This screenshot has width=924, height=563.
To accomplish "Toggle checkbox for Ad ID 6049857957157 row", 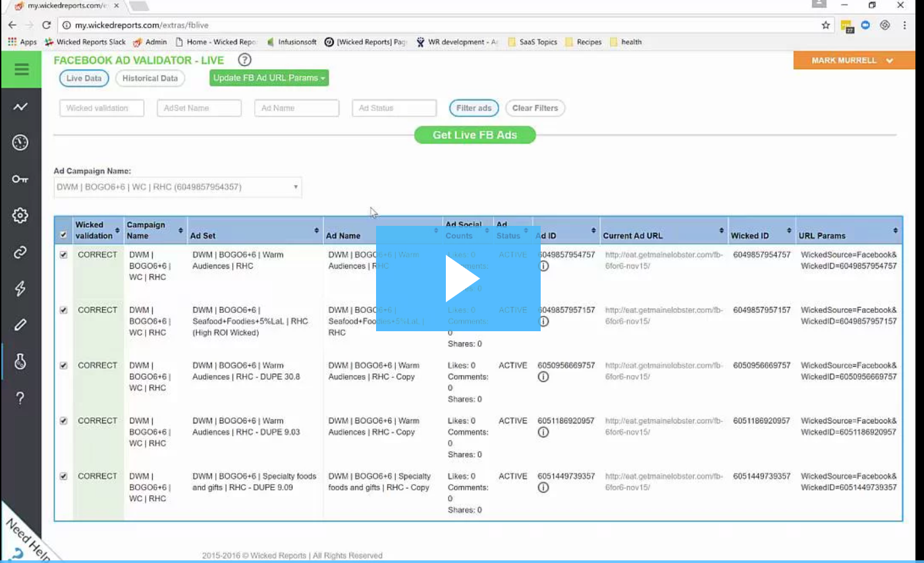I will point(63,310).
